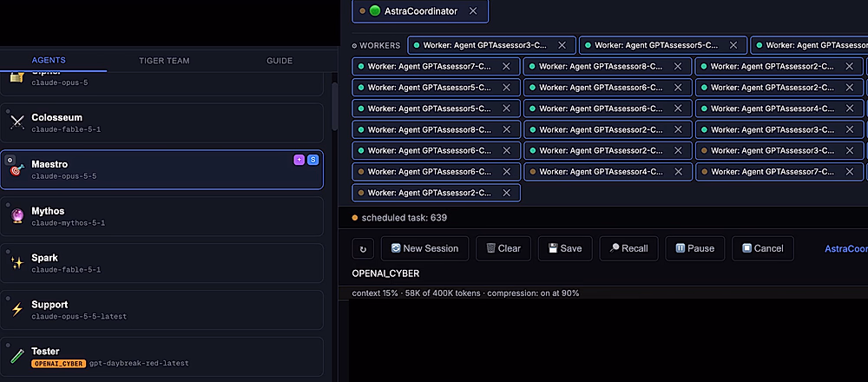
Task: Select the brown-dot GPTAssessor6 worker chip
Action: 437,172
